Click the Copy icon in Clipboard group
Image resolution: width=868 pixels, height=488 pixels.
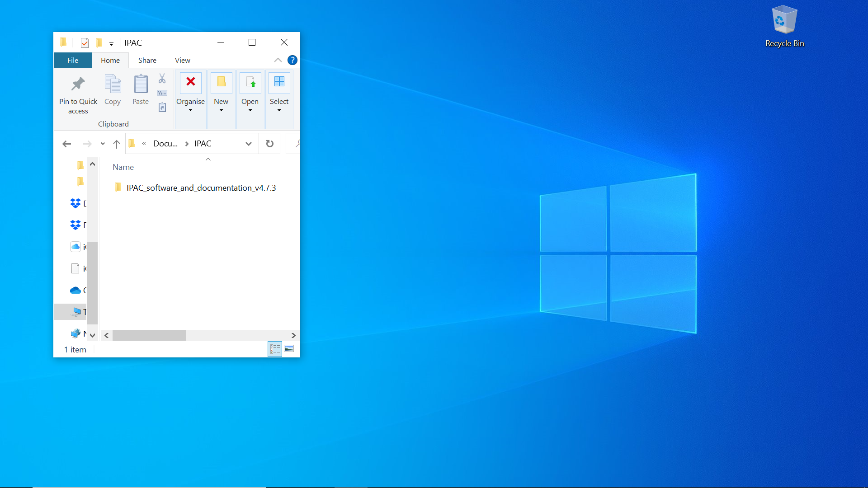(x=113, y=84)
